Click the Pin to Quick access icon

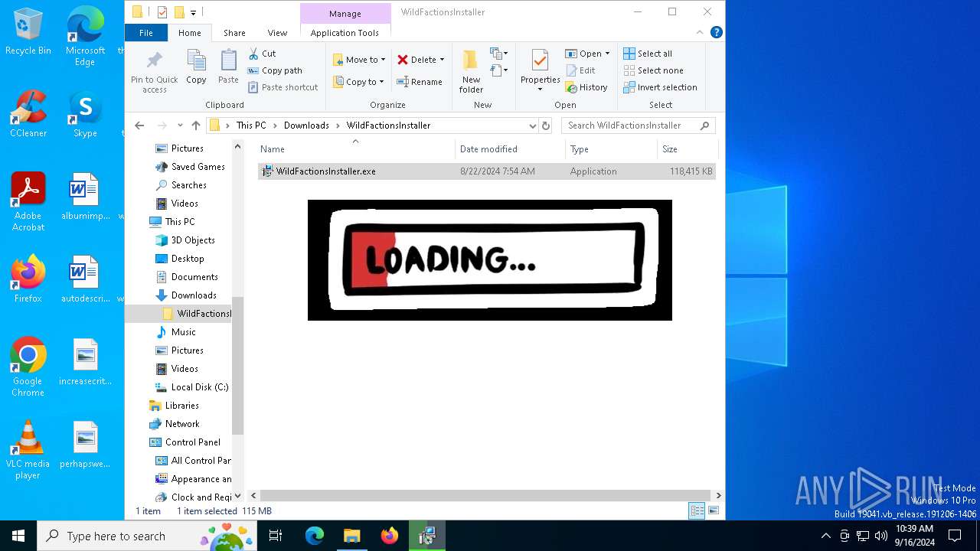click(x=154, y=71)
